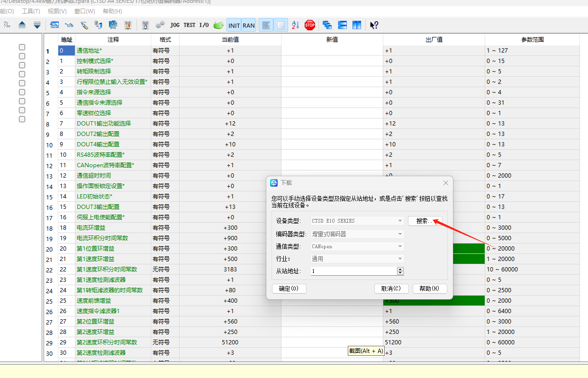
Task: Select the 伺服上电使能配置* parameter cell
Action: 113,217
